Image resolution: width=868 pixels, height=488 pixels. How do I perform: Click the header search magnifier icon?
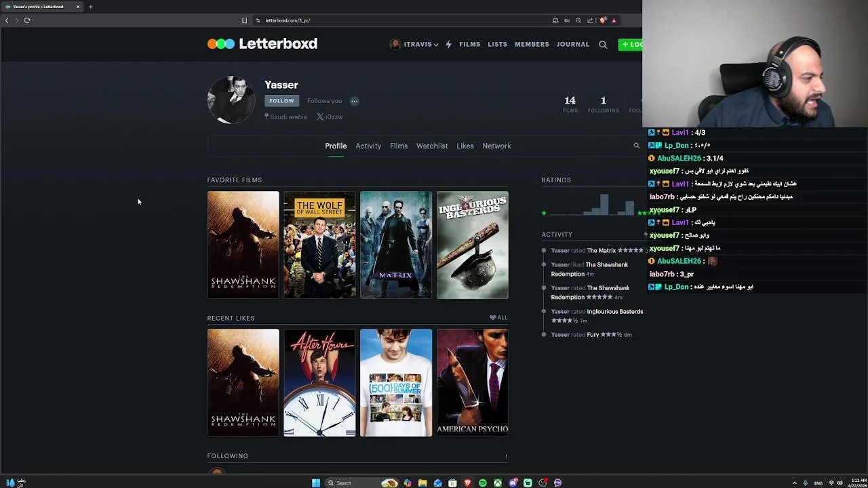point(603,45)
